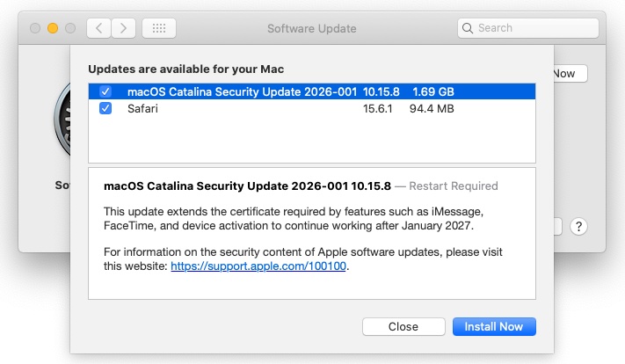Viewport: 625px width, 364px height.
Task: Focus the Search field
Action: click(528, 28)
